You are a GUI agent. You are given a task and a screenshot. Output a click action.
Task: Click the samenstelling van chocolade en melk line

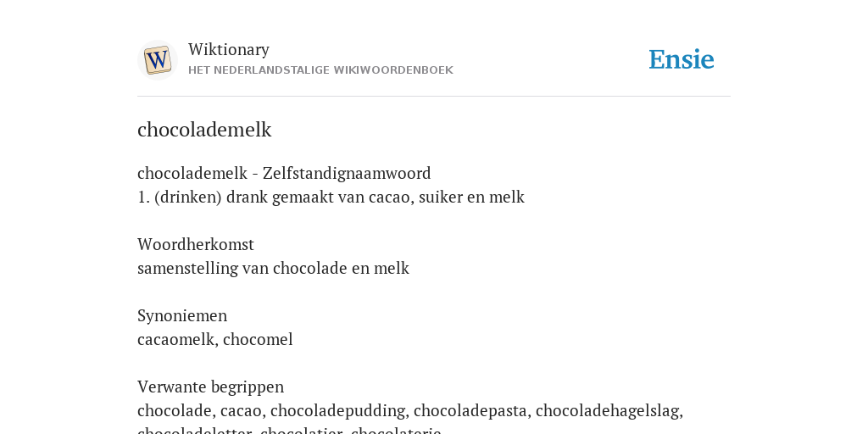[x=274, y=268]
